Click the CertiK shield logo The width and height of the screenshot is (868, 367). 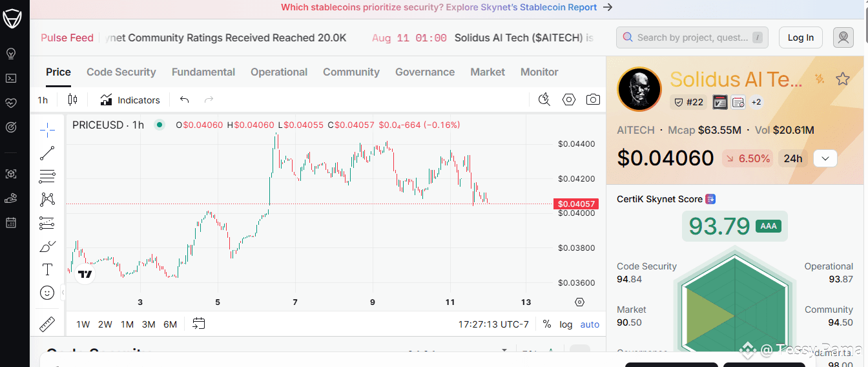point(12,18)
